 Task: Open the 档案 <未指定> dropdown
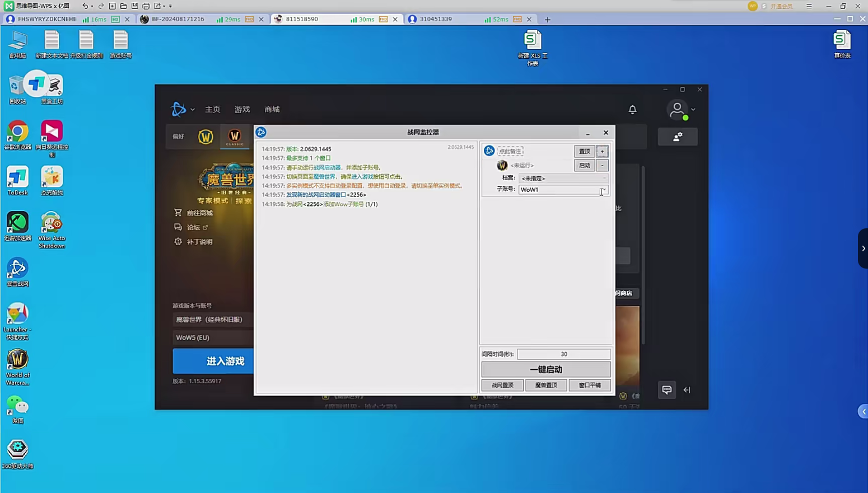tap(563, 178)
